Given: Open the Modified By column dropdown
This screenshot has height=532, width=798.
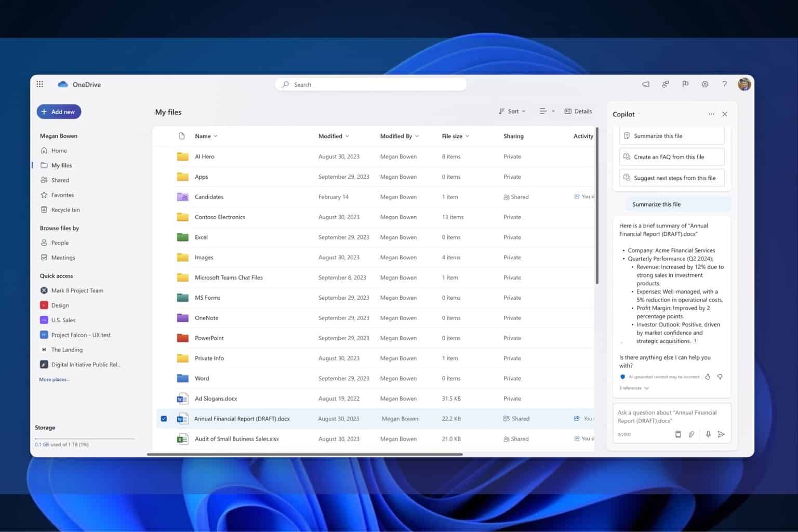Looking at the screenshot, I should [400, 136].
